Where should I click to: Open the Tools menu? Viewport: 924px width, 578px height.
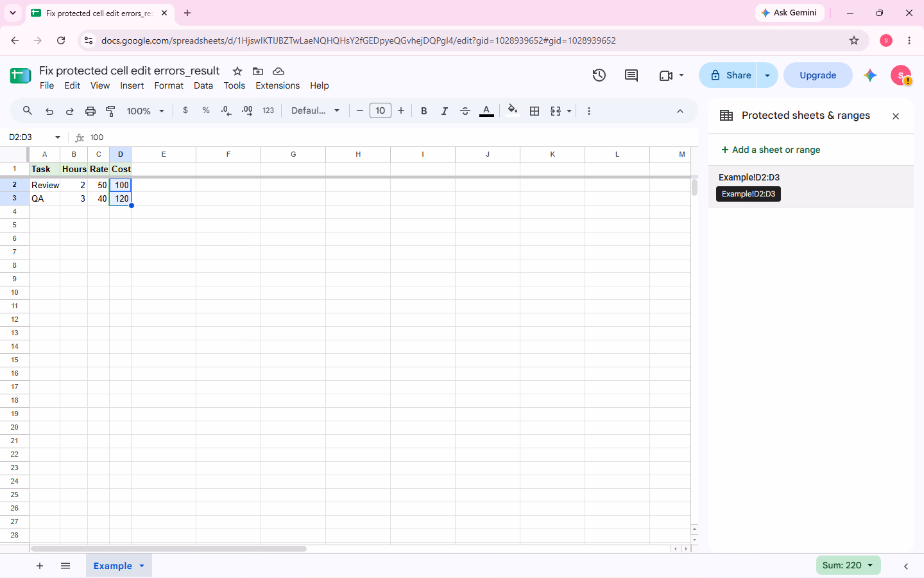[x=234, y=85]
